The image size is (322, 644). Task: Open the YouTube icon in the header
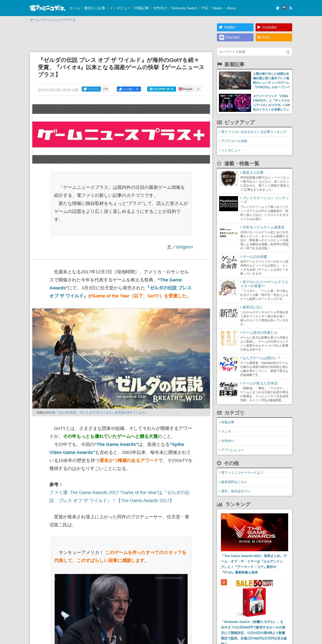[x=284, y=8]
